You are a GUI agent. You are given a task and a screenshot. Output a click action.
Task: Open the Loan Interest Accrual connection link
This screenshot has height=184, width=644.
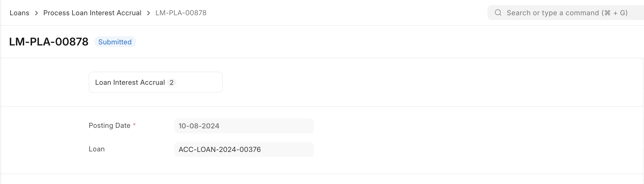click(130, 82)
